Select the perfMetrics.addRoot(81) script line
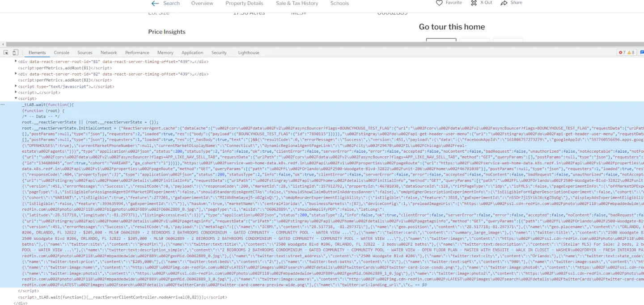This screenshot has width=644, height=305. [x=64, y=68]
